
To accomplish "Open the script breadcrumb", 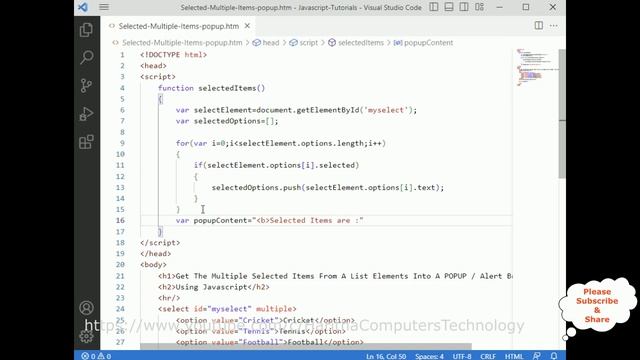I will [308, 42].
